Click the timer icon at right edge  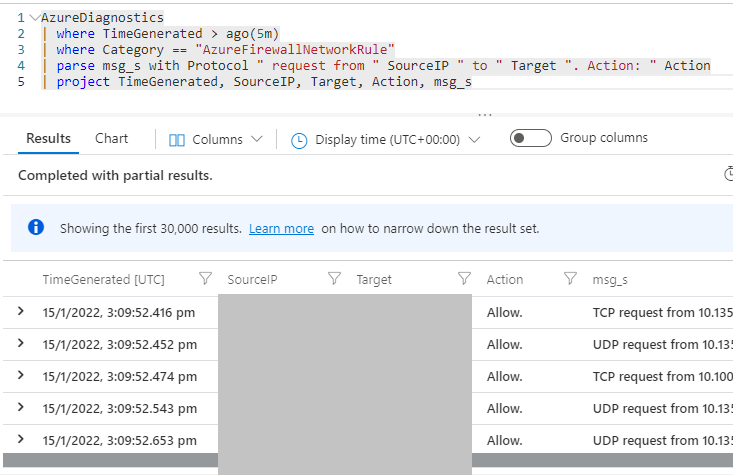[x=727, y=175]
